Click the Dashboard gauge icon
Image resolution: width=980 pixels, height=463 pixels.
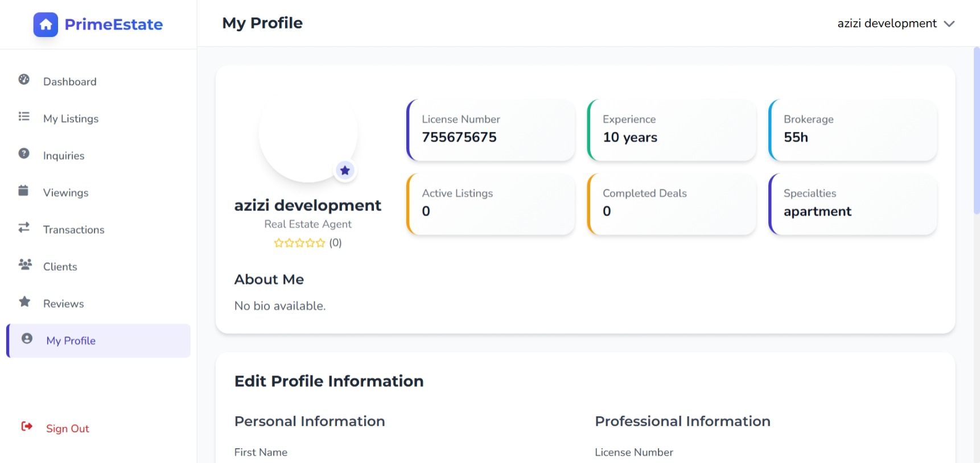[x=24, y=80]
